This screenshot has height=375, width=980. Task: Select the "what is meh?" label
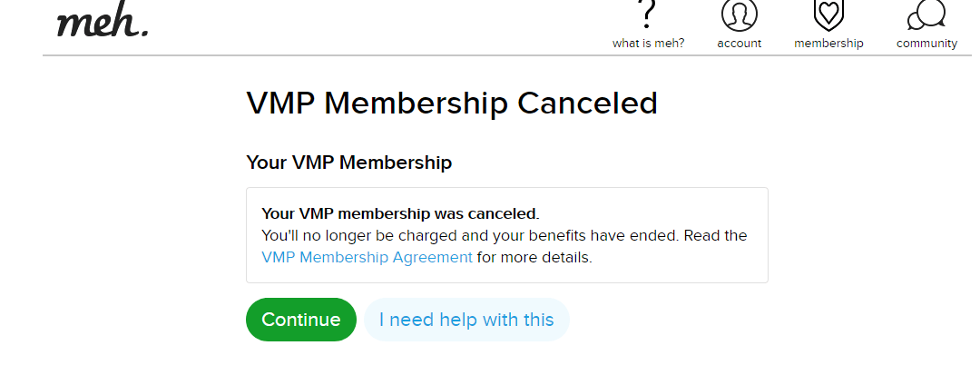pos(648,43)
